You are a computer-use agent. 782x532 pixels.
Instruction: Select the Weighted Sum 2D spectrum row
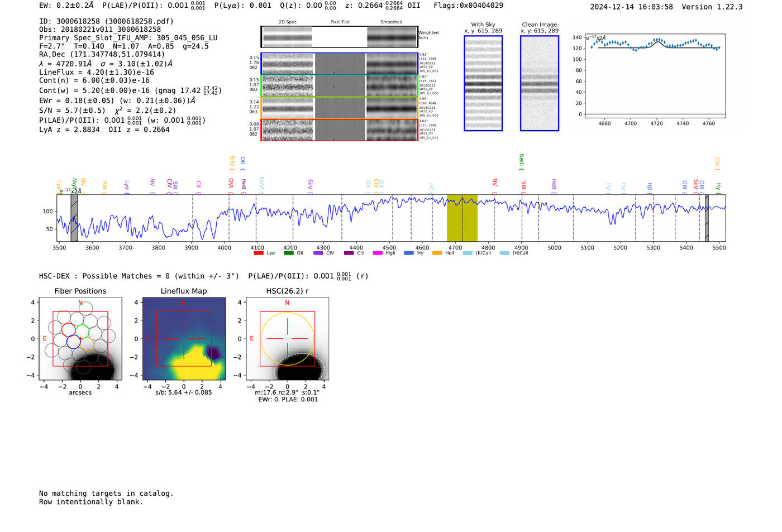click(339, 37)
